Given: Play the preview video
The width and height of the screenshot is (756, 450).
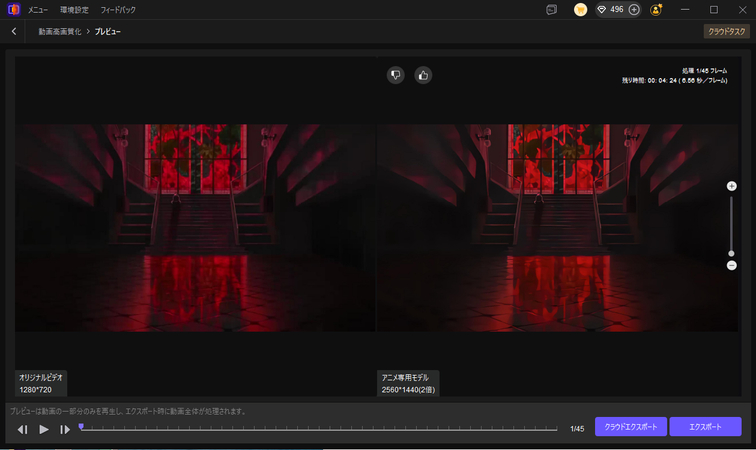Looking at the screenshot, I should [x=44, y=429].
